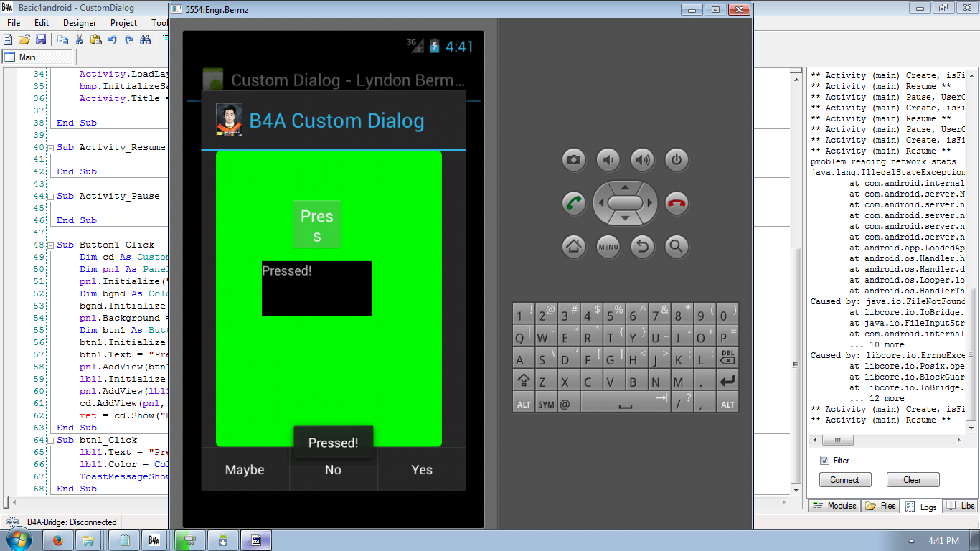Undo the last edit in Basic4android

click(113, 40)
